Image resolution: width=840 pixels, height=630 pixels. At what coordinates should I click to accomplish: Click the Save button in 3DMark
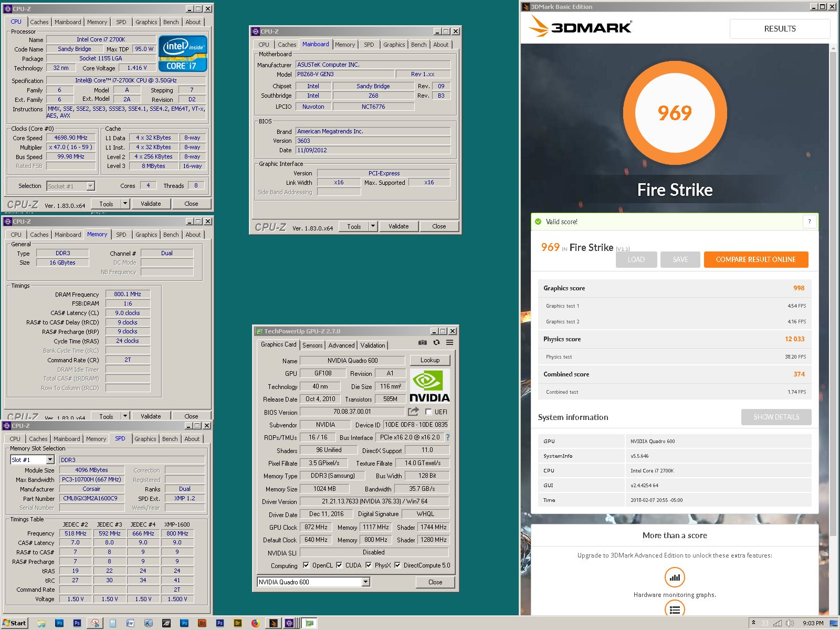pos(680,259)
